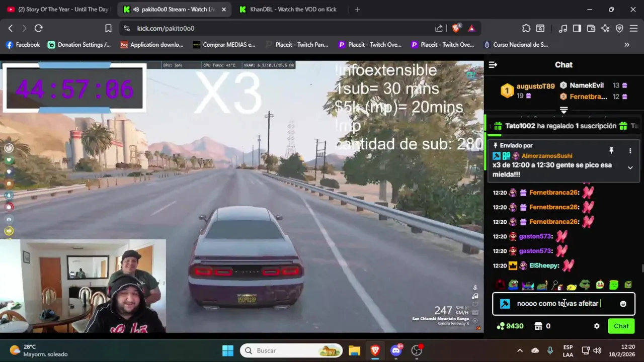This screenshot has width=644, height=362.
Task: Open File Explorer from the taskbar
Action: click(354, 350)
